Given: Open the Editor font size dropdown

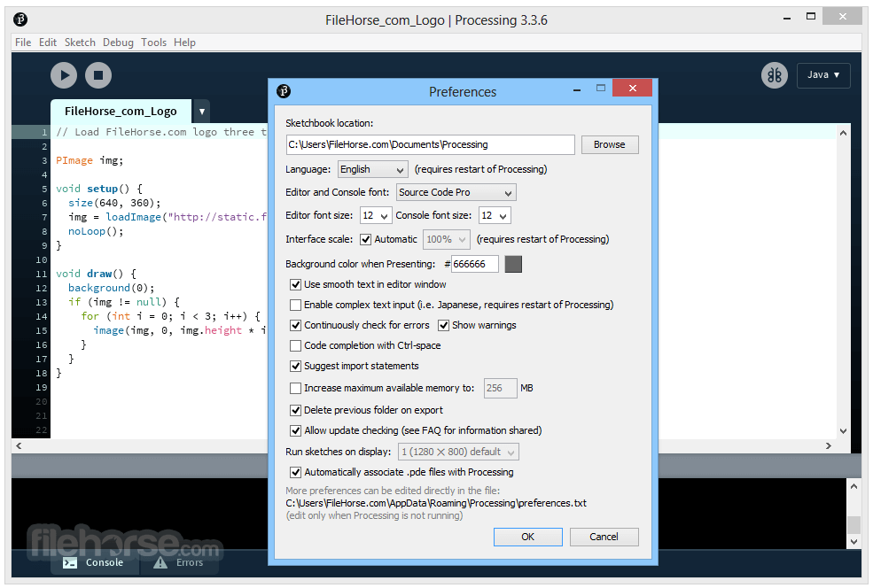Looking at the screenshot, I should coord(376,215).
